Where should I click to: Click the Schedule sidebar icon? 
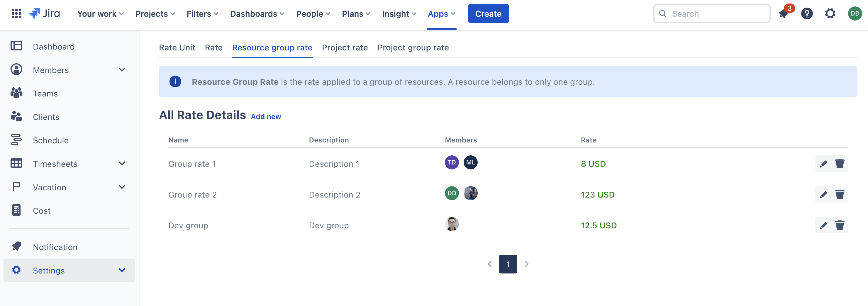coord(16,140)
